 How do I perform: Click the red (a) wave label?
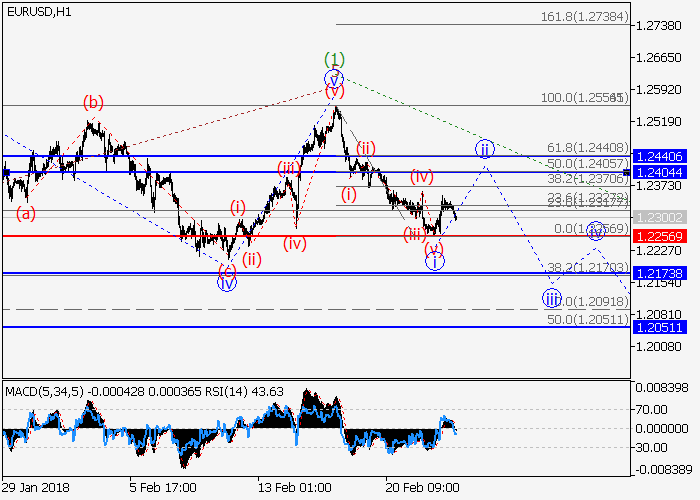26,214
